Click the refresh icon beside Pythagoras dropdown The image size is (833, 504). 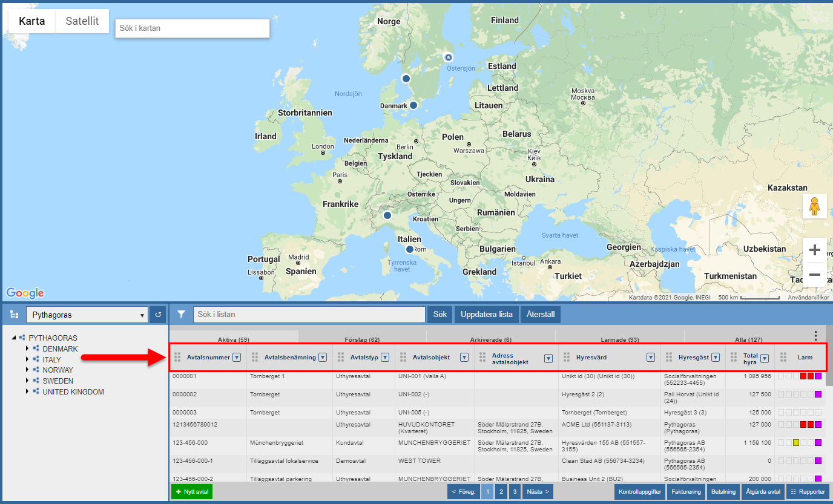click(x=158, y=315)
